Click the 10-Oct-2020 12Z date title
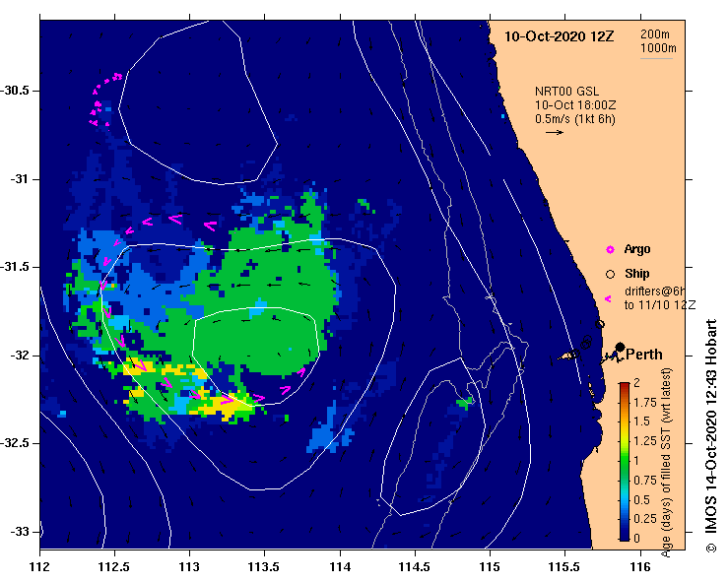This screenshot has height=583, width=728. tap(559, 36)
